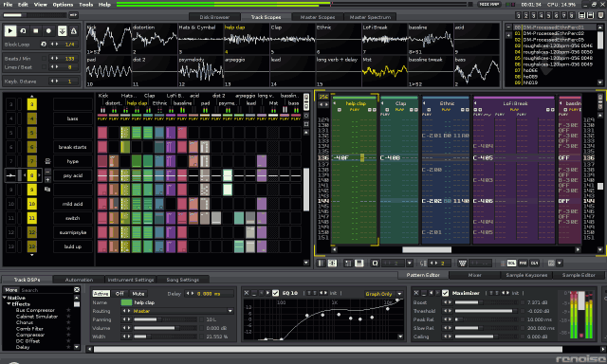Select instrument 'he066' in instrument list

[530, 70]
